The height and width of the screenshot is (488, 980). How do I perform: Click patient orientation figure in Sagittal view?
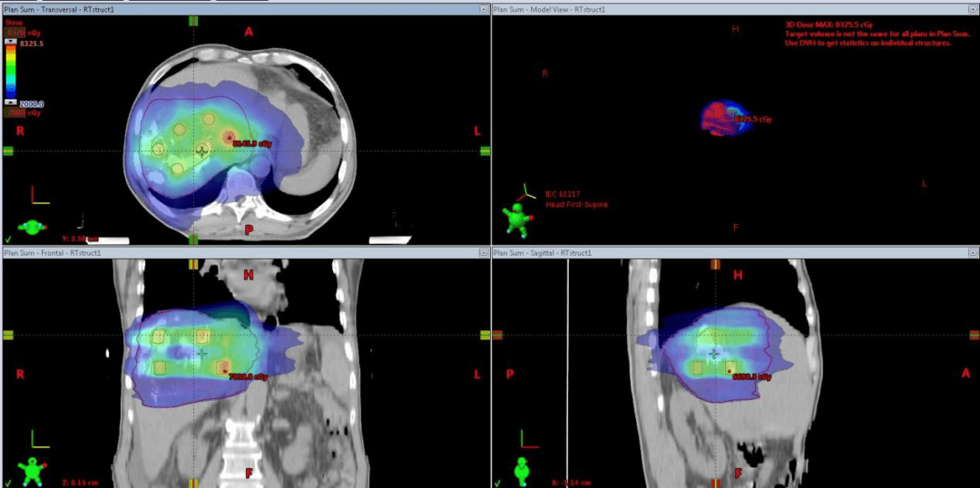(x=522, y=472)
